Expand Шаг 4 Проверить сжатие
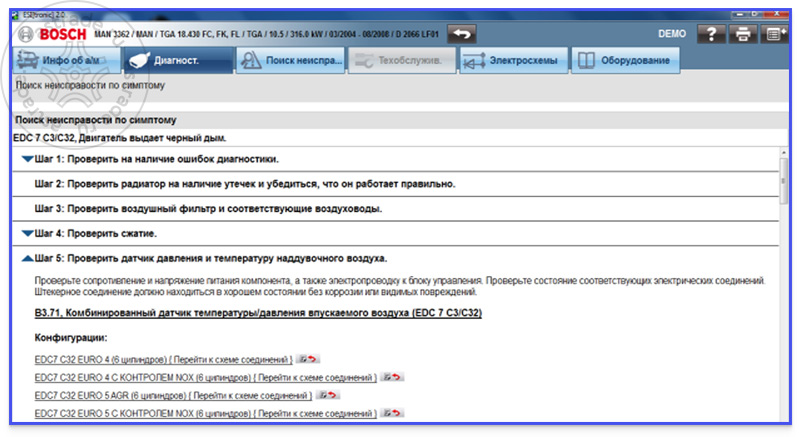The image size is (799, 437). pyautogui.click(x=28, y=233)
